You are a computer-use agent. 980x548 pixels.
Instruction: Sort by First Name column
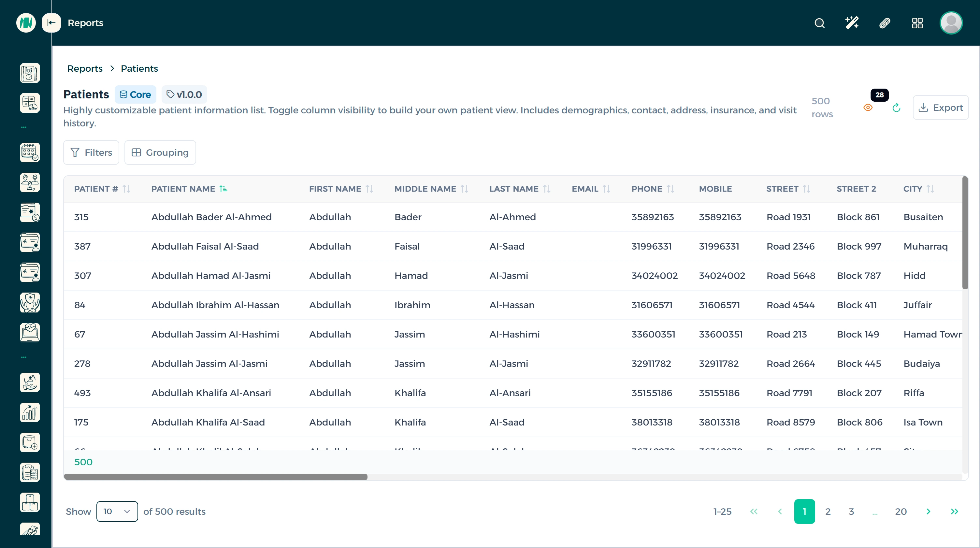[x=369, y=189]
